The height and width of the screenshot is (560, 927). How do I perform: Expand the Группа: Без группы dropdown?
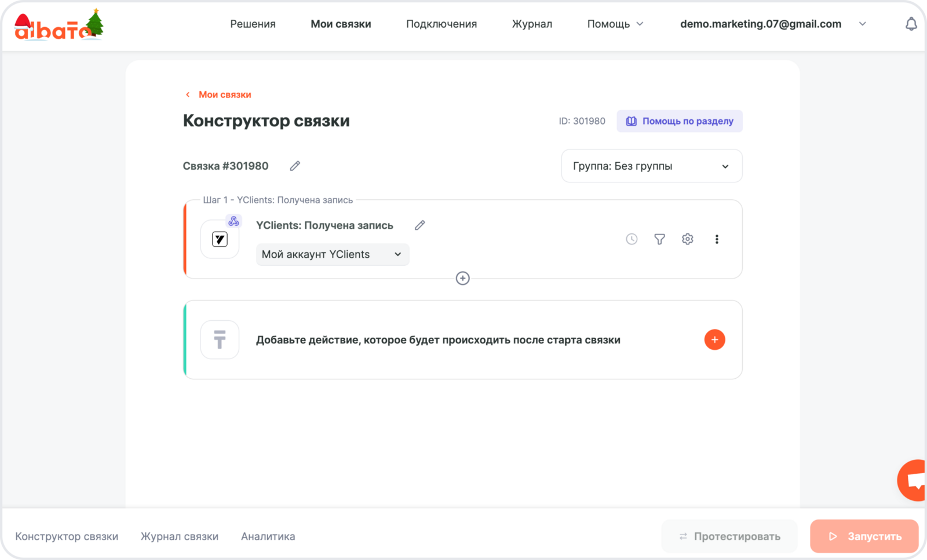[x=651, y=166]
